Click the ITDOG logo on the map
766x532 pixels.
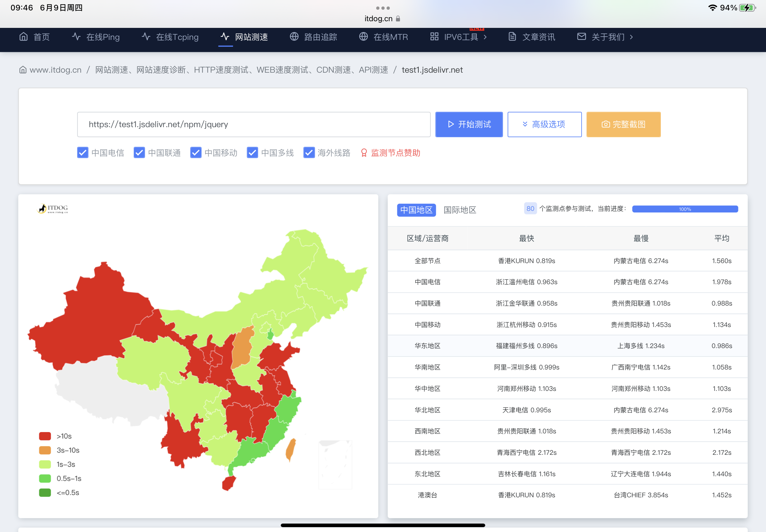[52, 209]
